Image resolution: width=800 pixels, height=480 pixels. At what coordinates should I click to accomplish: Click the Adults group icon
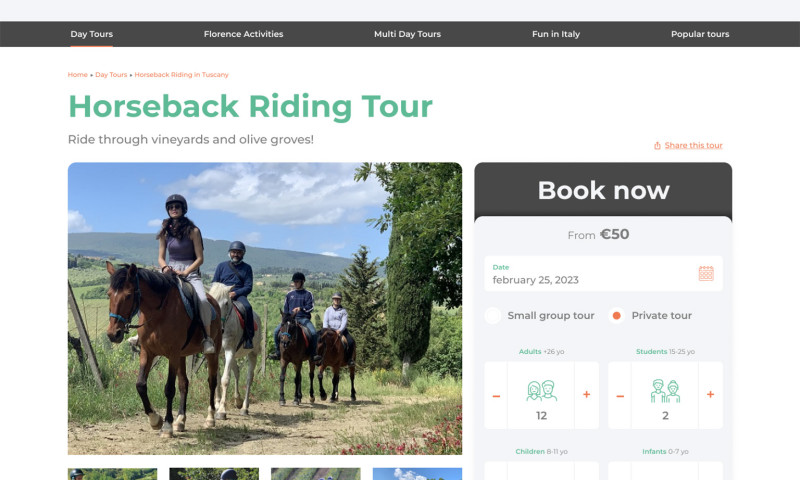point(541,390)
